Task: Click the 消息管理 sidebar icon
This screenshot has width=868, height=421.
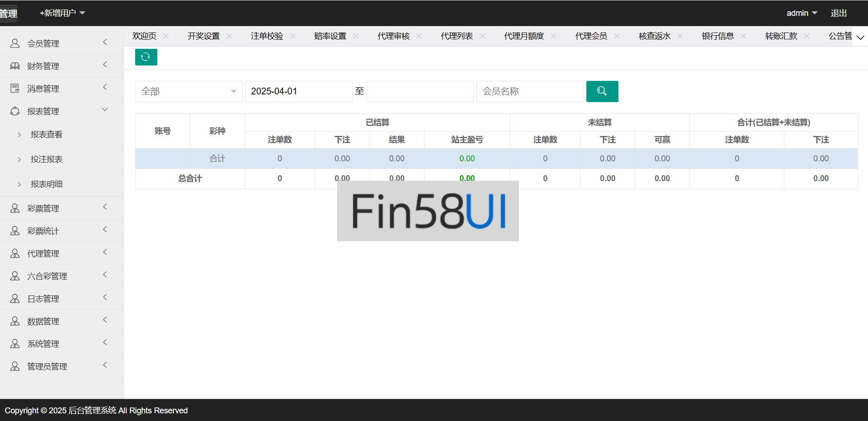Action: coord(15,89)
